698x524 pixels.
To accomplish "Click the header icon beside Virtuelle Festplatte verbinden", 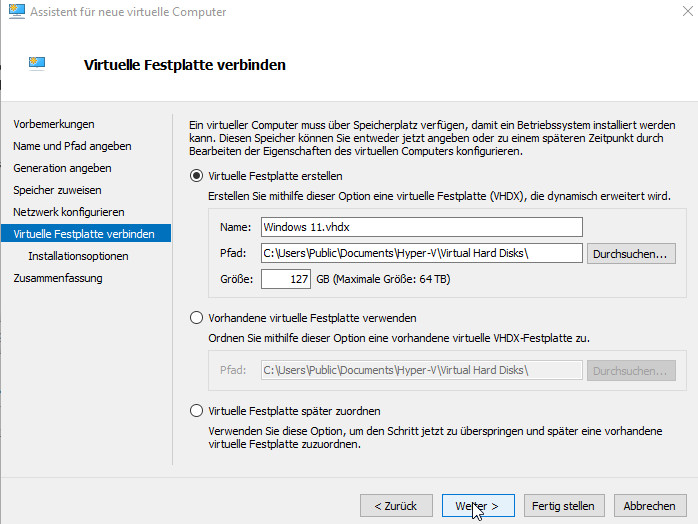I will click(38, 64).
